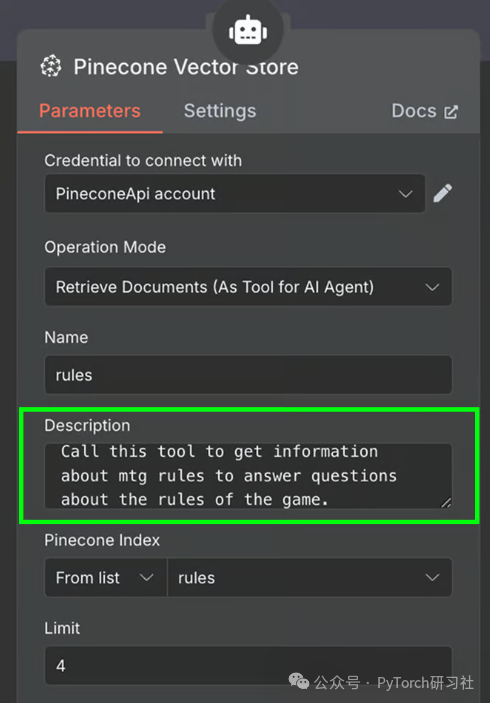This screenshot has width=490, height=703.
Task: Click into the Description text area
Action: 248,476
